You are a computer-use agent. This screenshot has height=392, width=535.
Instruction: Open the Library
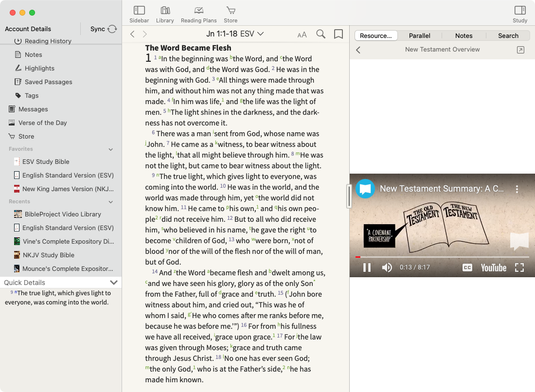[x=165, y=15]
